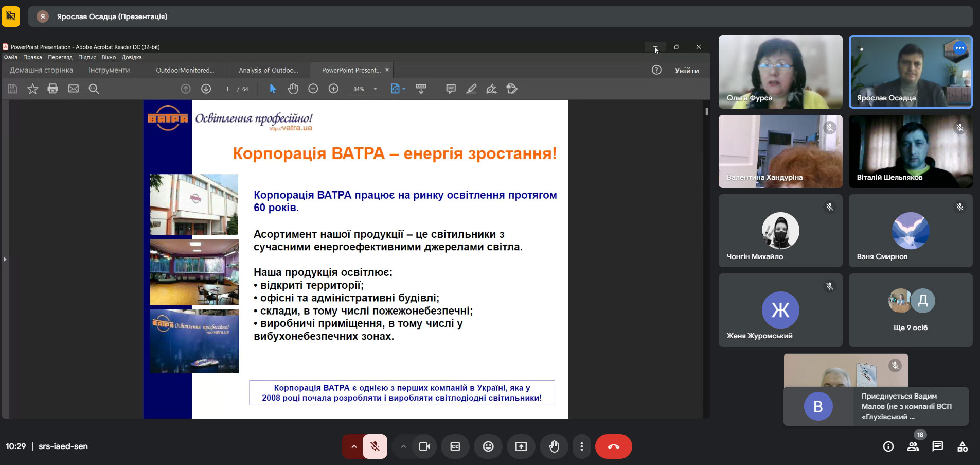This screenshot has width=980, height=465.
Task: Click the current page number field
Action: click(227, 89)
